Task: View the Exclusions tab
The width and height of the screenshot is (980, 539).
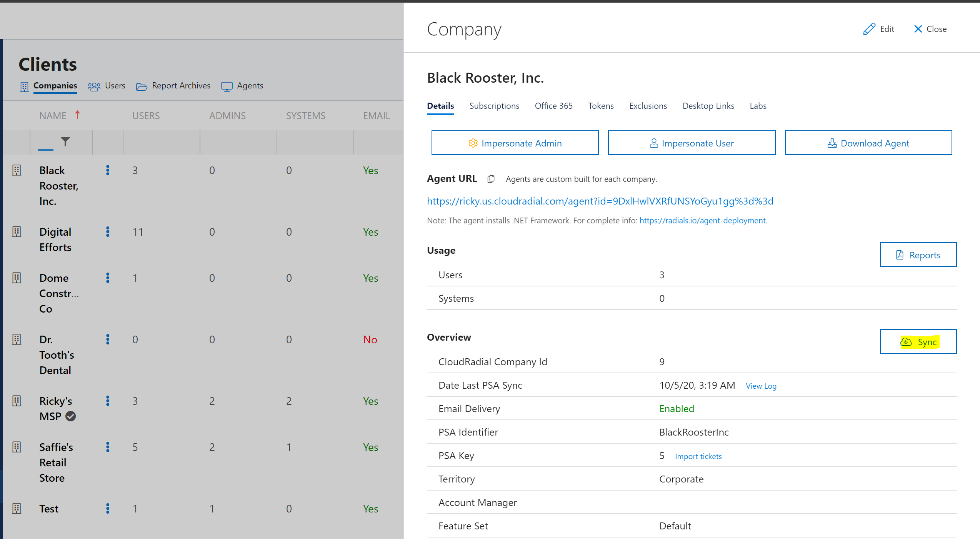Action: pos(648,106)
